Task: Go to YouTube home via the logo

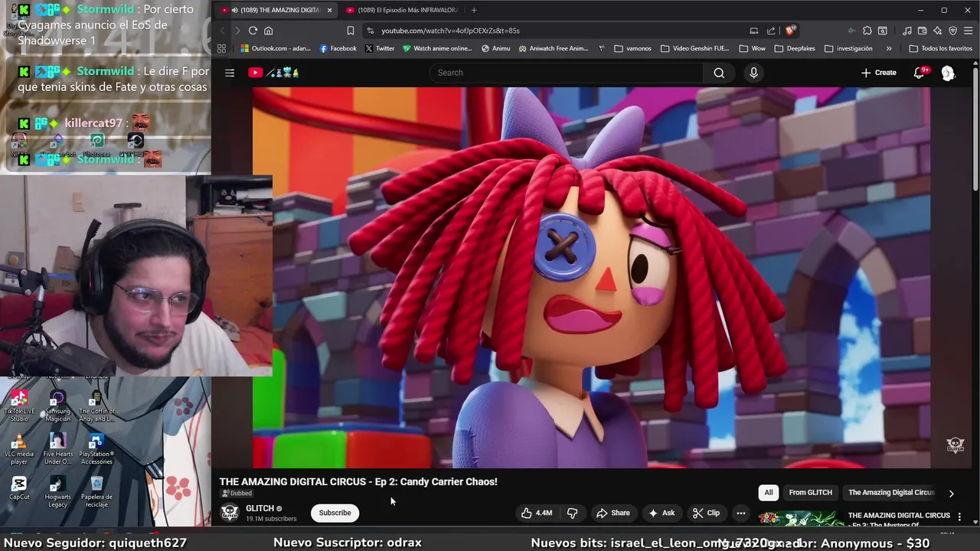Action: [x=273, y=73]
